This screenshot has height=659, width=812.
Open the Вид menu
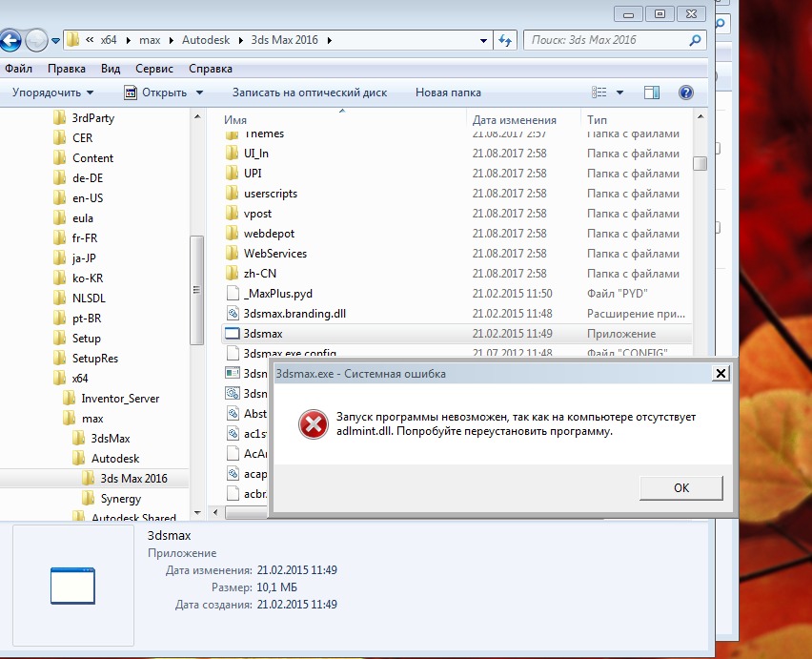(x=111, y=69)
